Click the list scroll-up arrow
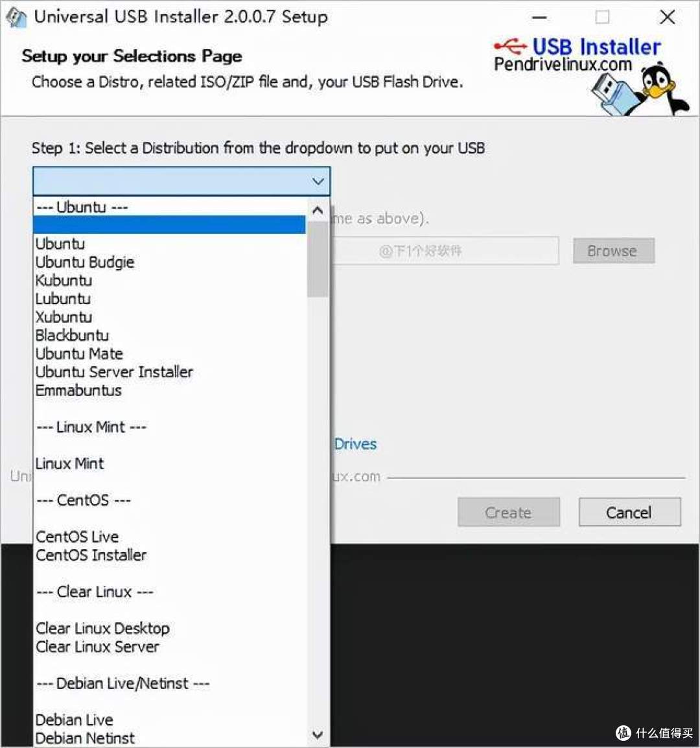 (x=318, y=211)
